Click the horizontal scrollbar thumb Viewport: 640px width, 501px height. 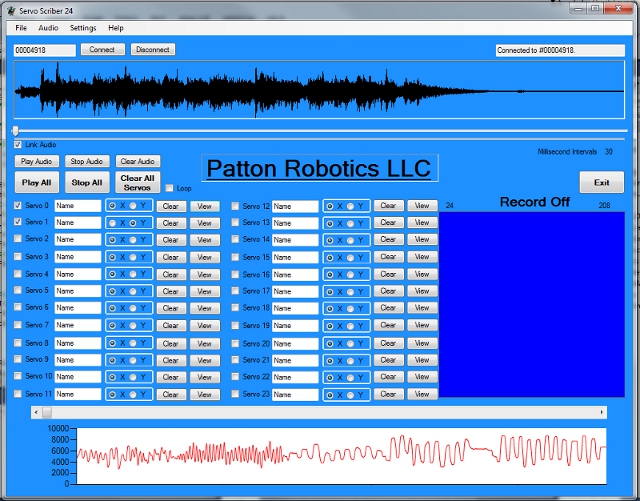coord(47,412)
